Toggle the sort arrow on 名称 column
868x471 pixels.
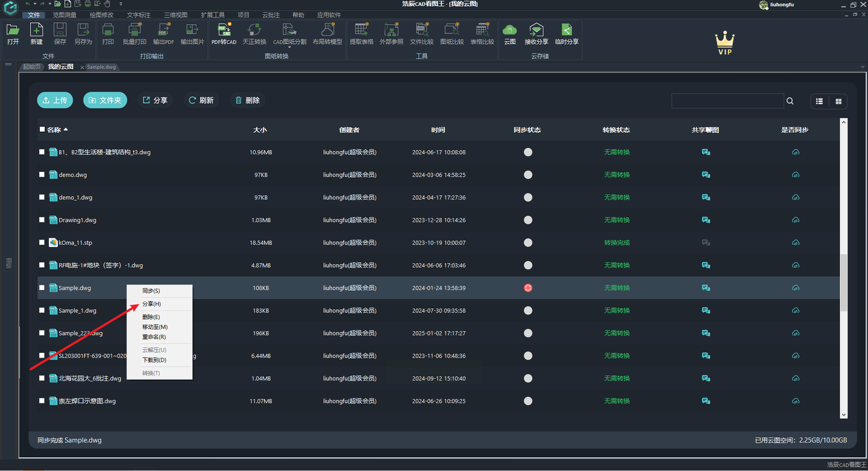click(x=66, y=130)
